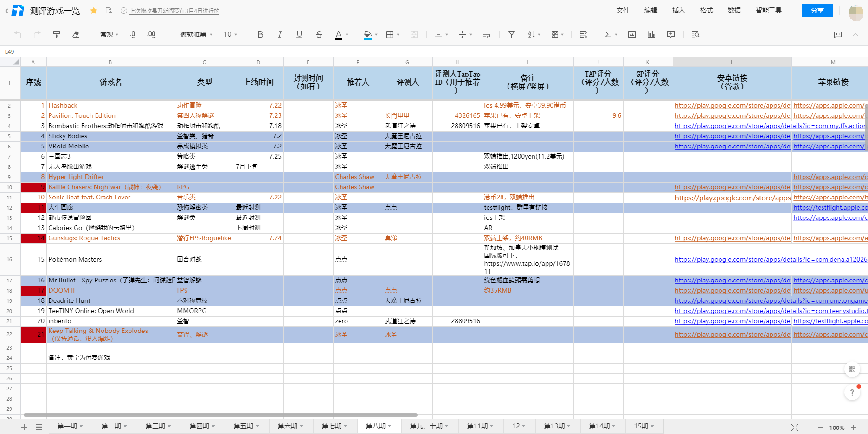The height and width of the screenshot is (434, 868).
Task: Toggle underline formatting
Action: pyautogui.click(x=299, y=34)
